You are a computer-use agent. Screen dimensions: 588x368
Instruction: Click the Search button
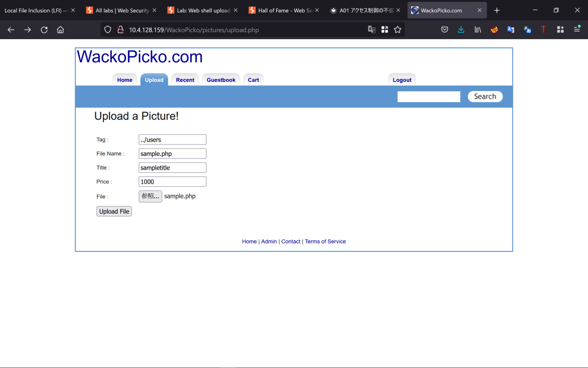[x=485, y=97]
